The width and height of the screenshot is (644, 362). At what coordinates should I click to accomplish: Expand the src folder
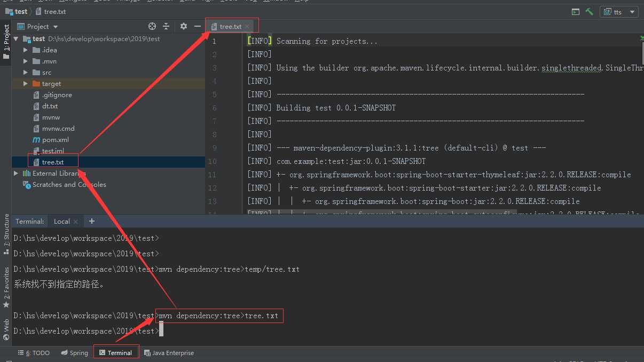26,72
